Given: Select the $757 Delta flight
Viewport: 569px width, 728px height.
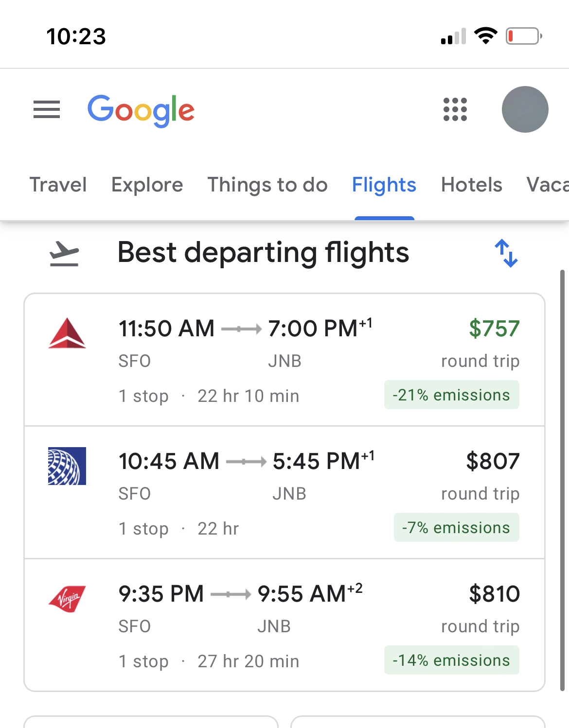Looking at the screenshot, I should (284, 360).
